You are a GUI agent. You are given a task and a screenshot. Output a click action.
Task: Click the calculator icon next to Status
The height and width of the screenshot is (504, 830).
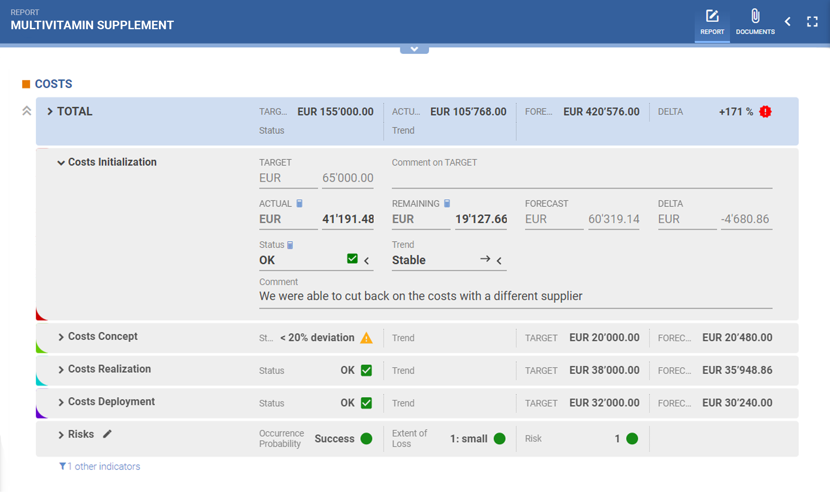point(290,245)
